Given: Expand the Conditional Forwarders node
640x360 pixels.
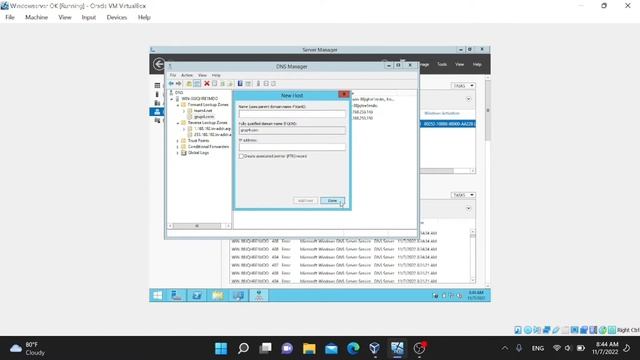Looking at the screenshot, I should [178, 147].
